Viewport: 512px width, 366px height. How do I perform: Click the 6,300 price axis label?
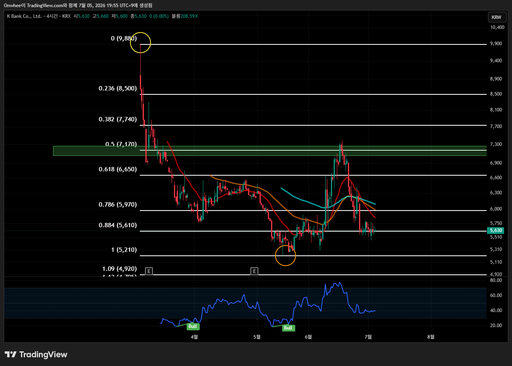coord(496,193)
